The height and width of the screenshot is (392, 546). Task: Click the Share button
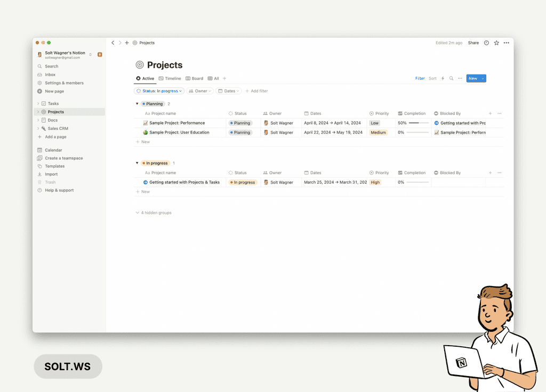pos(473,43)
